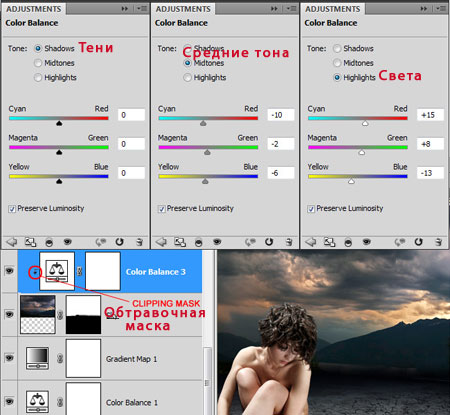Switch to expanded view in the Highlights-selected panel
Viewport: 450px width, 415px height.
click(x=330, y=242)
